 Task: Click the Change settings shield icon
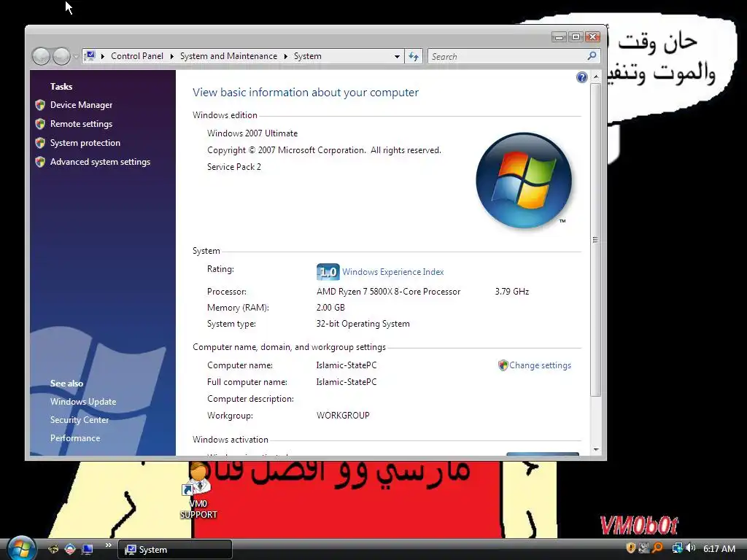click(x=503, y=365)
